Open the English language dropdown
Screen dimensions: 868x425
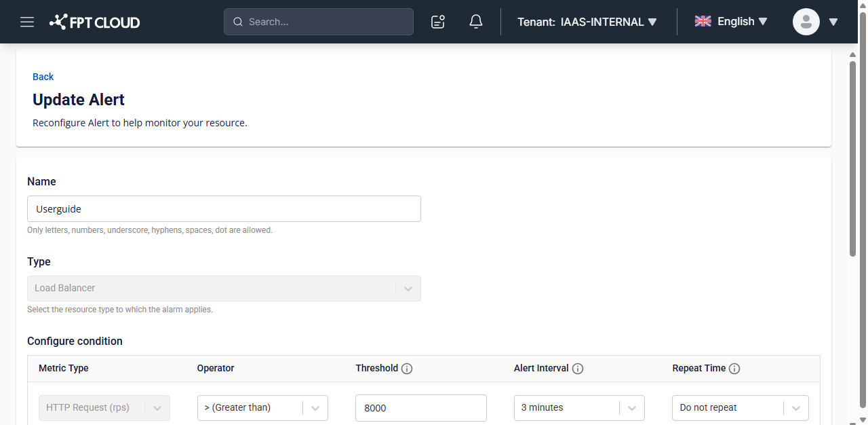(731, 22)
